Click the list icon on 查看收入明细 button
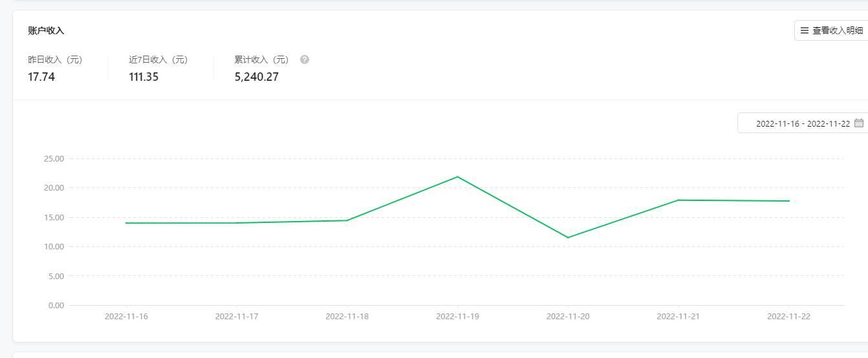 tap(805, 30)
